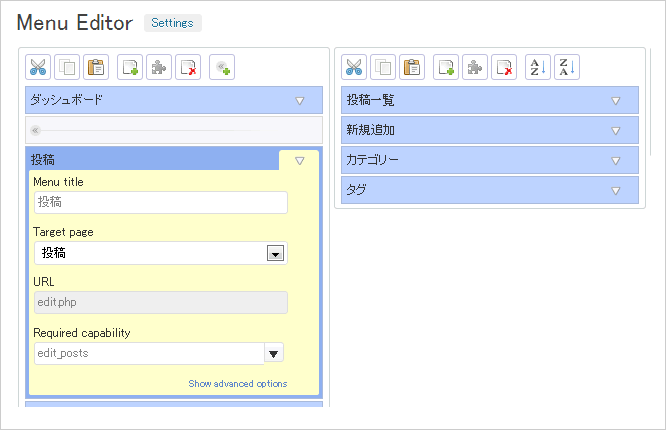Paste into submenu using right toolbar icon
The image size is (666, 430).
[412, 68]
